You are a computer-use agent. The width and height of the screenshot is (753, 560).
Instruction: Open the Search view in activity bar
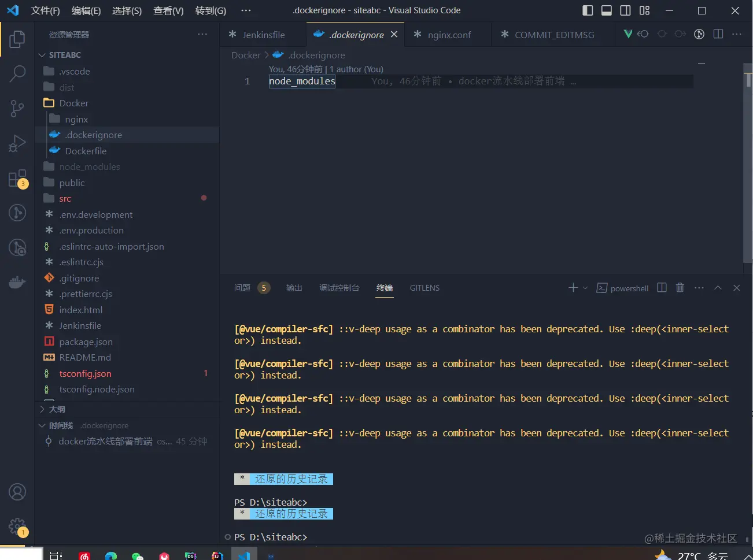[17, 73]
